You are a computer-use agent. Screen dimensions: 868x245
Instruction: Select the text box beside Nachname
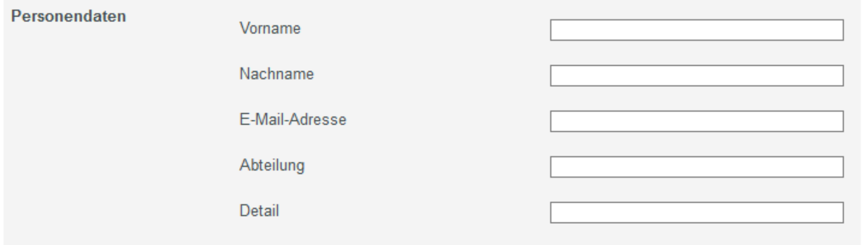click(697, 76)
